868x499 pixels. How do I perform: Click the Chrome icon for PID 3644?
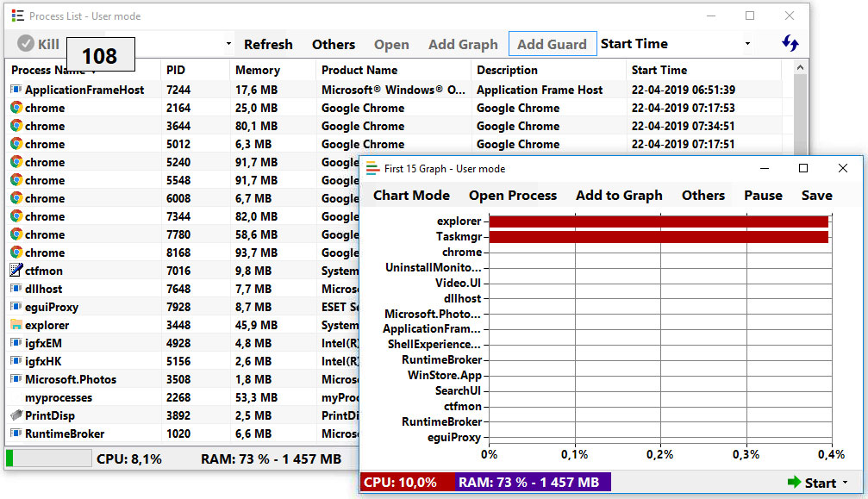16,126
